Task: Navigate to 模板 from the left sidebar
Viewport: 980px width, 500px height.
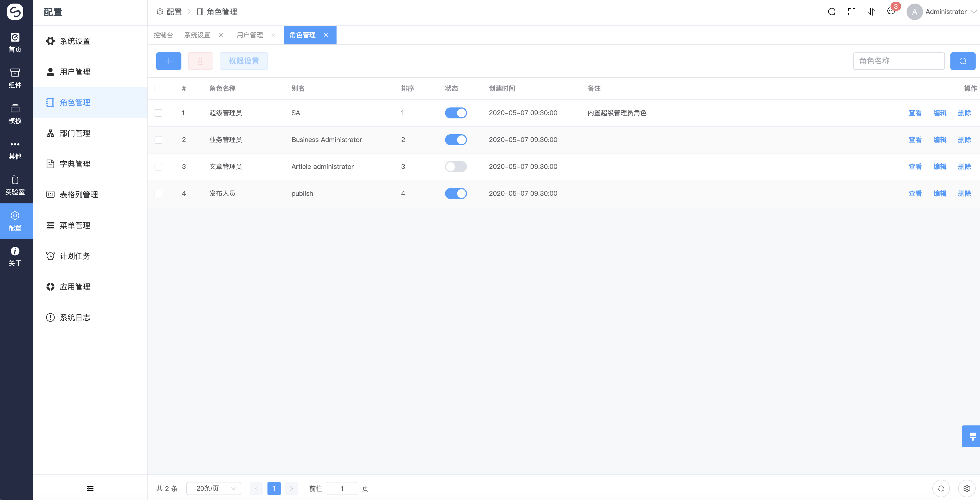Action: (15, 113)
